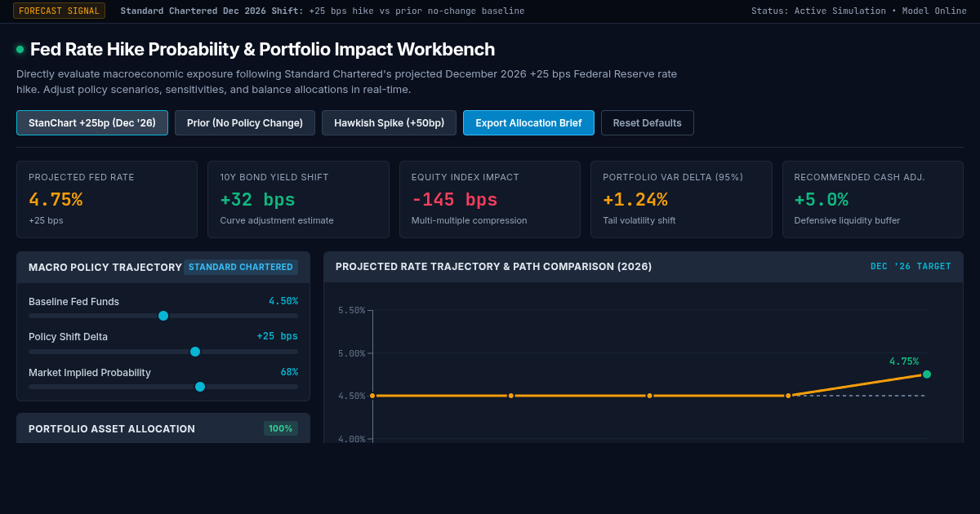Click the Baseline Fed Funds 4.50% value
The height and width of the screenshot is (514, 980).
pyautogui.click(x=283, y=301)
